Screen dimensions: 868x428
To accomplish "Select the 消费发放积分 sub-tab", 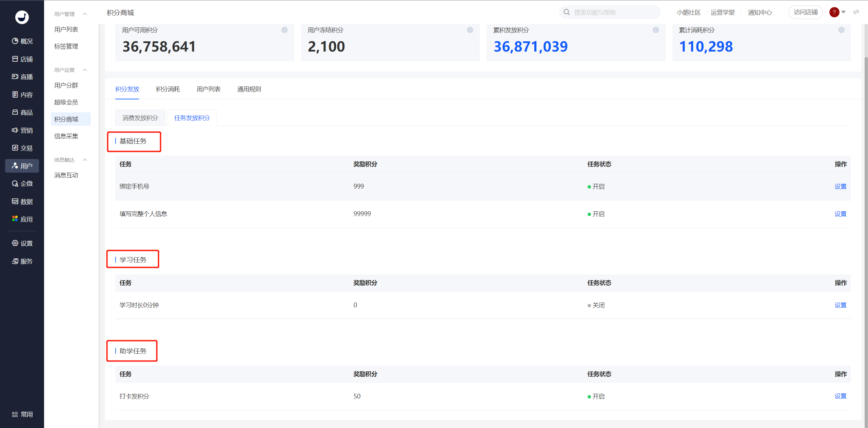I will 140,118.
